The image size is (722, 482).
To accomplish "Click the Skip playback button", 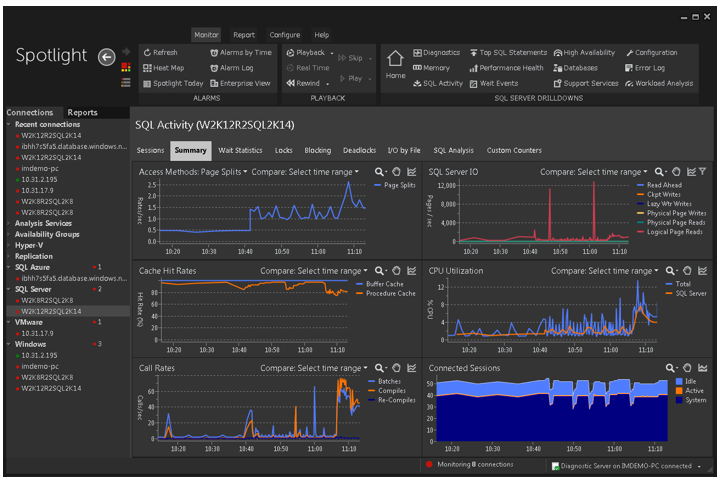I will point(351,58).
